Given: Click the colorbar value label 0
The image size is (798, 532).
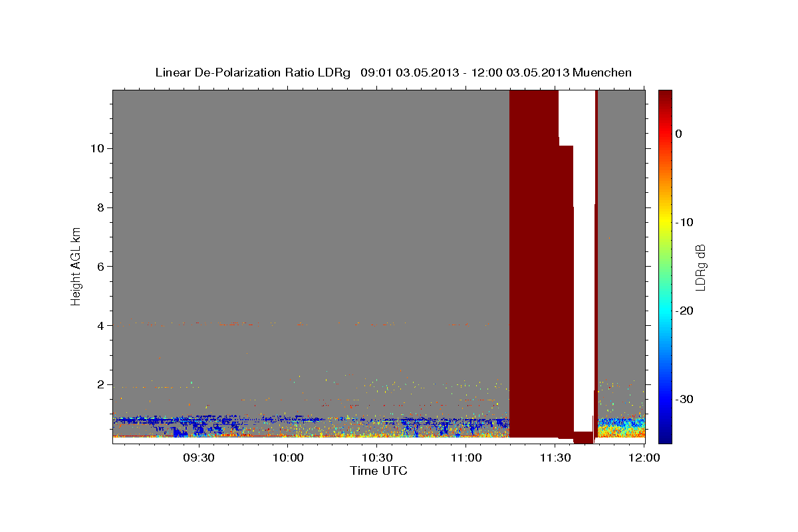Looking at the screenshot, I should 679,134.
